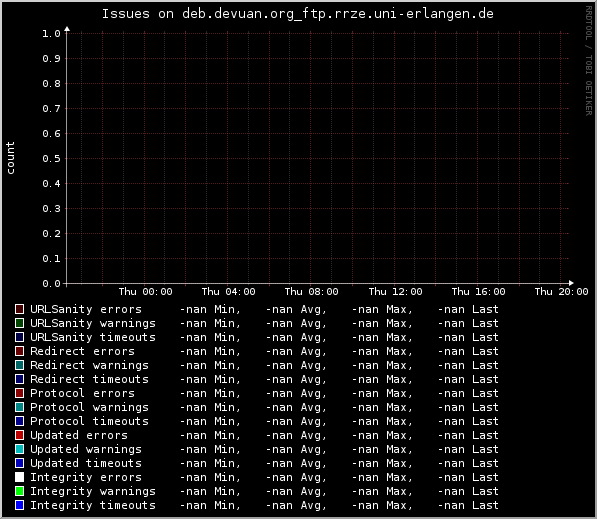The image size is (597, 519).
Task: Click the URLSanity timeouts legend swatch
Action: coord(19,337)
